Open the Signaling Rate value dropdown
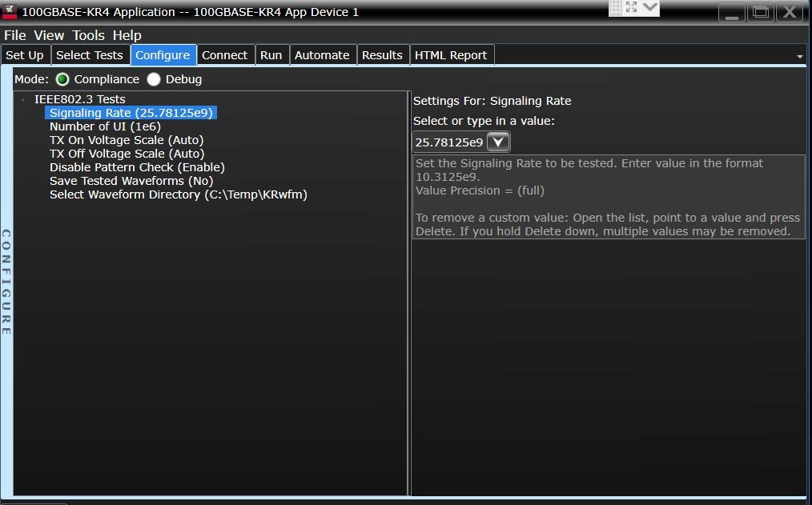The image size is (812, 505). (x=499, y=142)
